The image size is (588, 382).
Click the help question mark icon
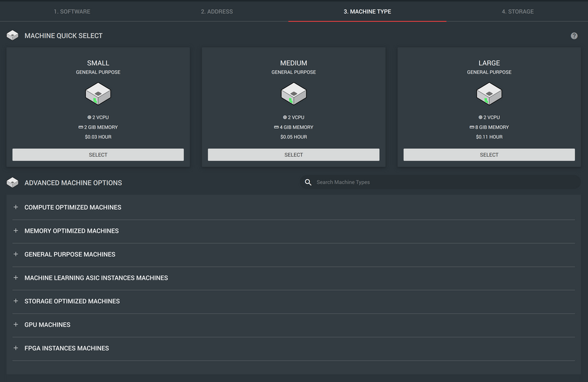click(x=574, y=36)
